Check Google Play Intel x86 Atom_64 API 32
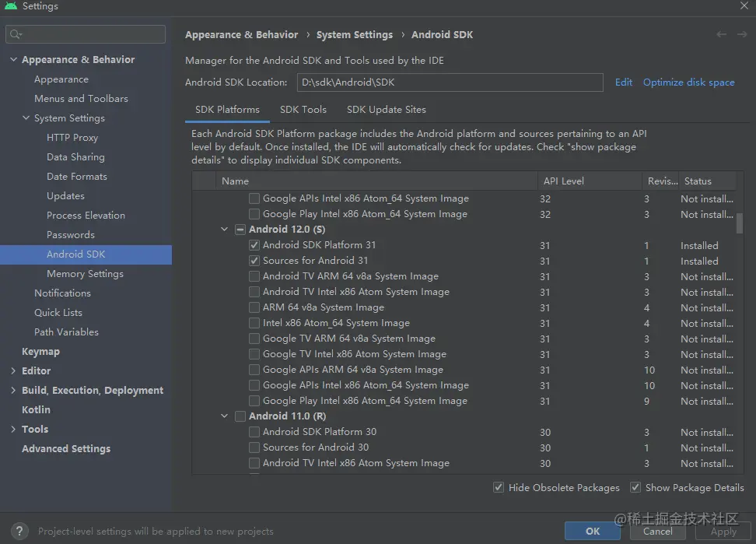Screen dimensions: 756x544 (254, 214)
